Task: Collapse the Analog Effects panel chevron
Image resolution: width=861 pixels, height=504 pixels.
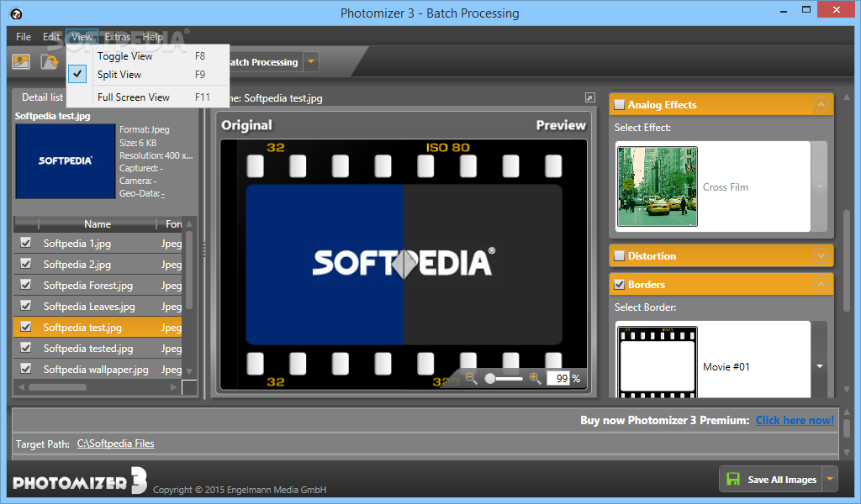Action: coord(821,105)
